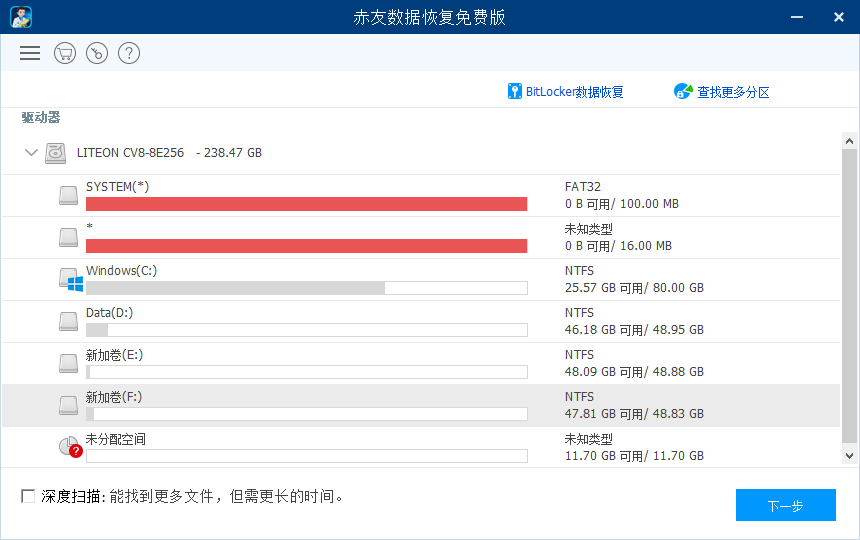Viewport: 860px width, 540px height.
Task: Click the key/registration icon
Action: pos(97,53)
